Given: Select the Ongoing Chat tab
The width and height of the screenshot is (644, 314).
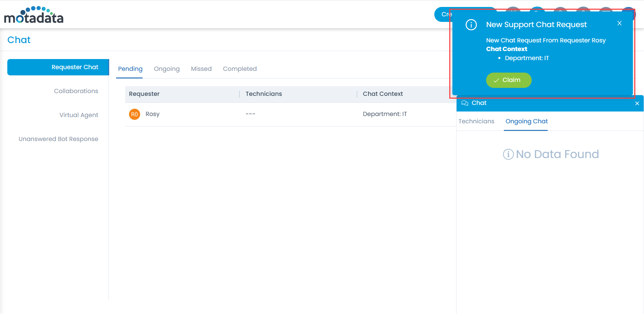Looking at the screenshot, I should point(526,121).
